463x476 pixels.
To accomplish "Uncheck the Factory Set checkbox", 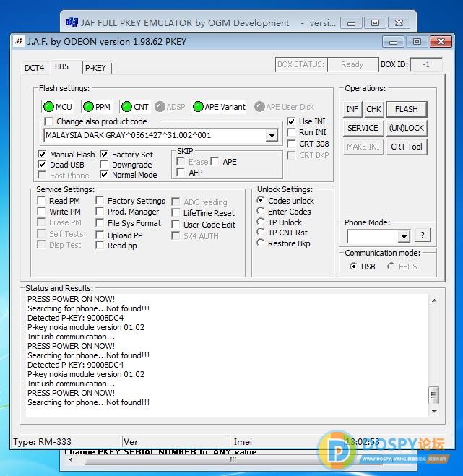I will coord(104,155).
